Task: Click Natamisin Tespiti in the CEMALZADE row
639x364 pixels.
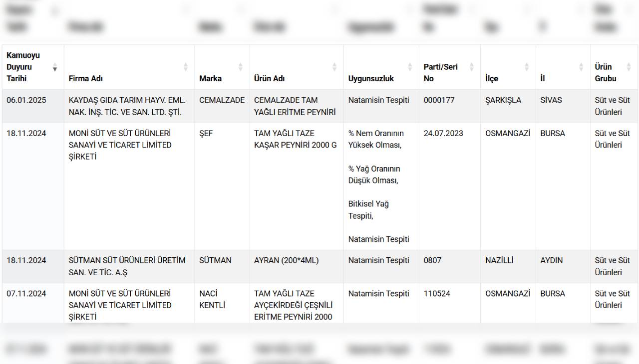Action: (x=379, y=100)
